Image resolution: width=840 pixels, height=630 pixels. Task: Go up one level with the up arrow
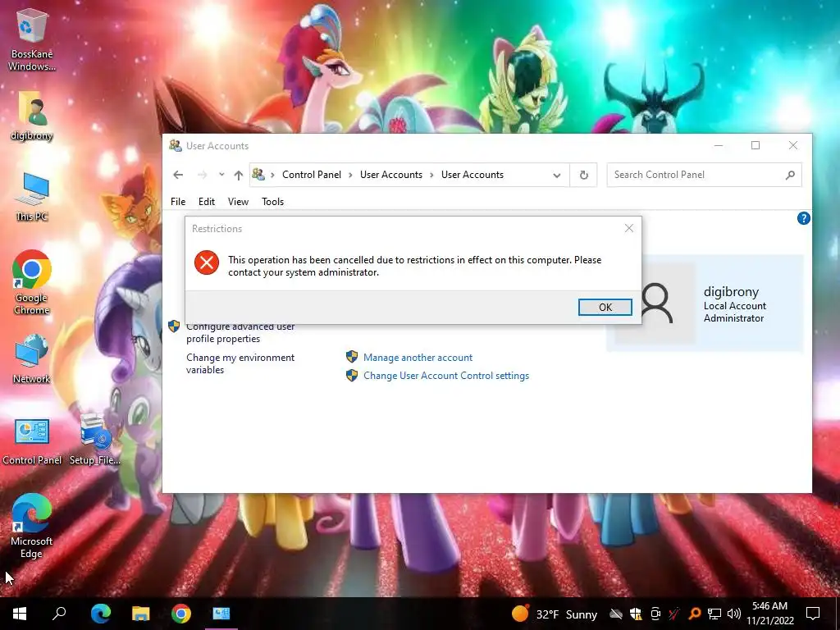(239, 175)
